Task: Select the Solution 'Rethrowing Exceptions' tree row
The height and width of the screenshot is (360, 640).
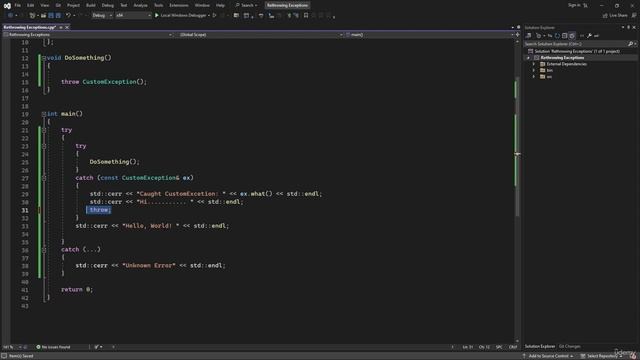Action: [577, 51]
